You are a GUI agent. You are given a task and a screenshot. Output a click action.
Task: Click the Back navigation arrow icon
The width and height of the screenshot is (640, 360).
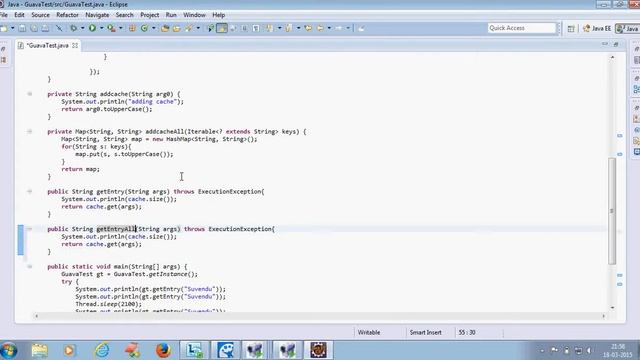320,28
